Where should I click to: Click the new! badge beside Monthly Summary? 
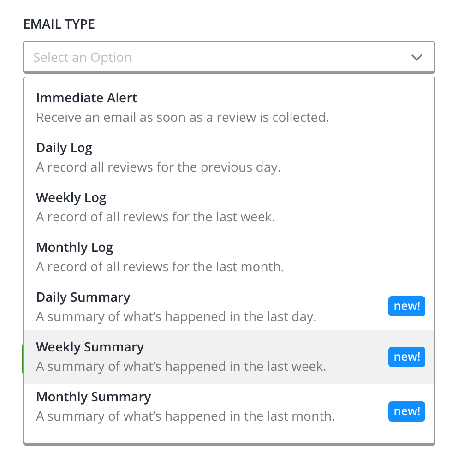407,411
